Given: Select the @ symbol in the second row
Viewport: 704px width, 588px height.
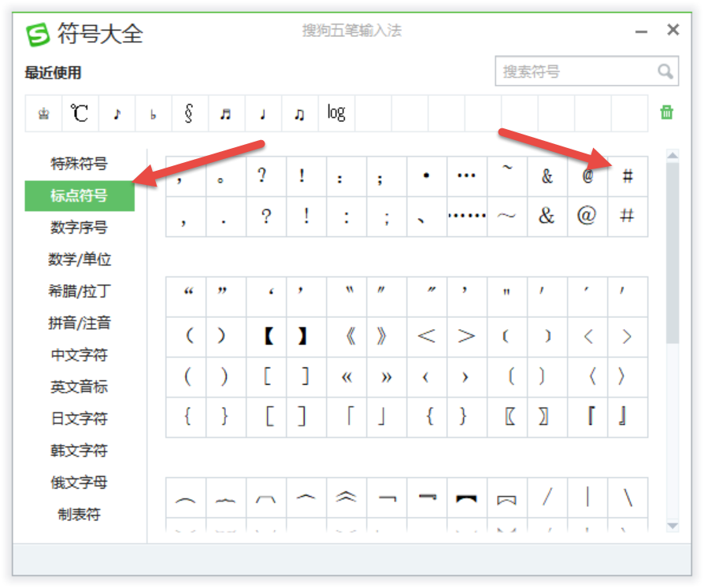Looking at the screenshot, I should pos(587,216).
